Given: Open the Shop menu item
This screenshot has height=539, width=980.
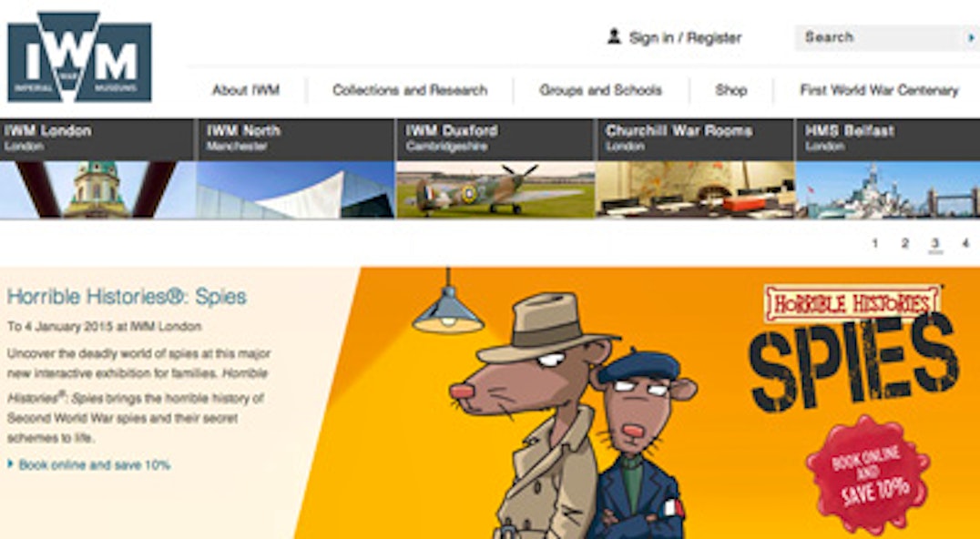Looking at the screenshot, I should (x=731, y=90).
